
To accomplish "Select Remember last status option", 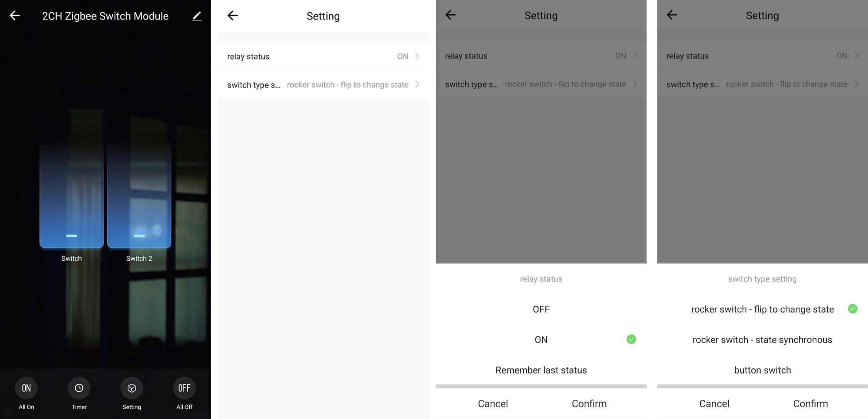I will tap(541, 370).
